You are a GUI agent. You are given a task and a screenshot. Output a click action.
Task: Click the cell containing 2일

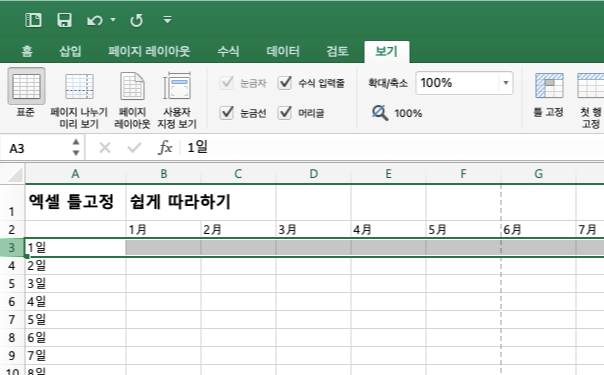tap(76, 266)
